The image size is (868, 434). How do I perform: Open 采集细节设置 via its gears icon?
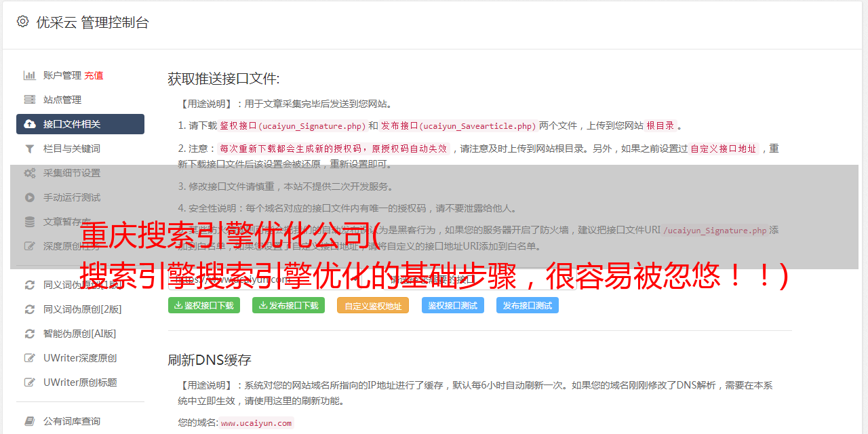click(x=30, y=173)
